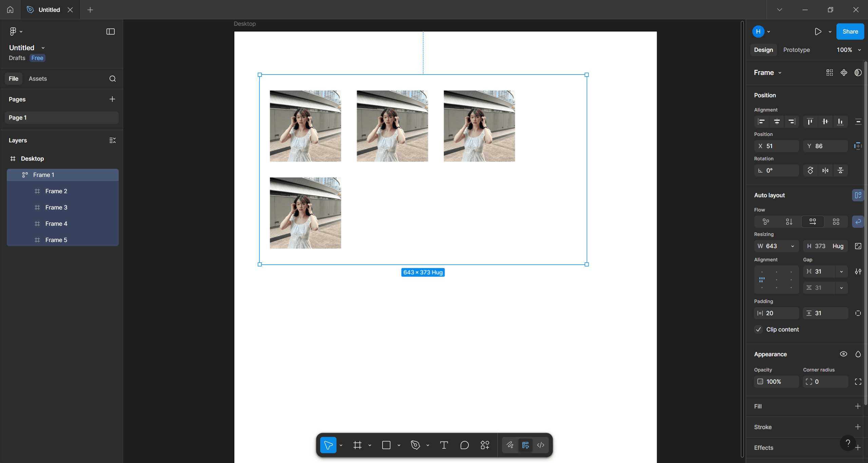Image resolution: width=868 pixels, height=463 pixels.
Task: Open Dev Mode with the code icon
Action: pos(540,445)
